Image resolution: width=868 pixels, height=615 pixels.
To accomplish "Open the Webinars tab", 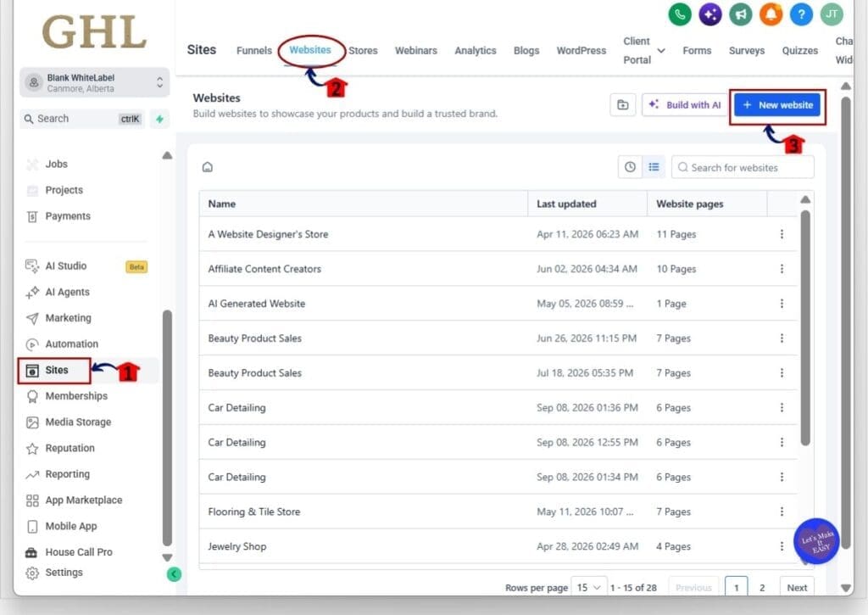I will 415,50.
